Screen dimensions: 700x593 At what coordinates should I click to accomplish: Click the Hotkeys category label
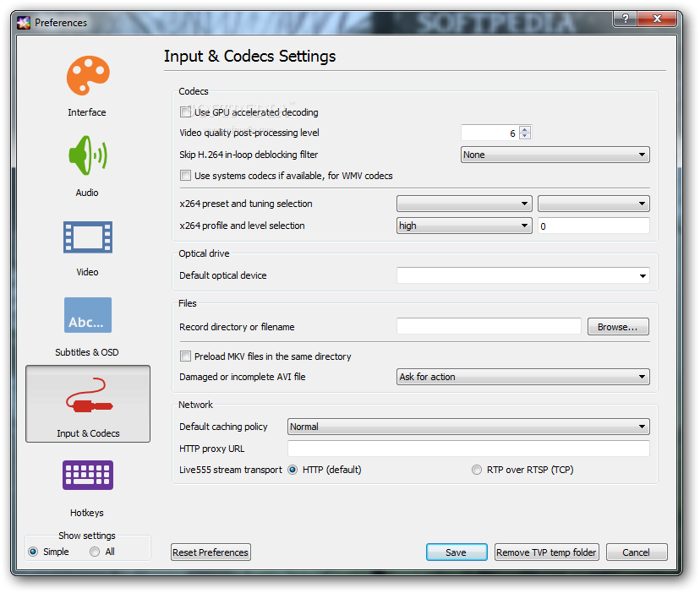(x=87, y=513)
